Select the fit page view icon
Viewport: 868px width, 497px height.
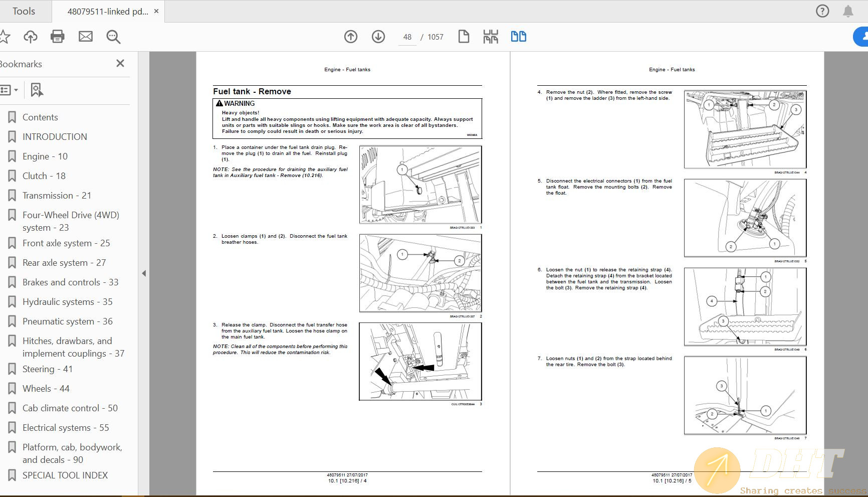[464, 37]
